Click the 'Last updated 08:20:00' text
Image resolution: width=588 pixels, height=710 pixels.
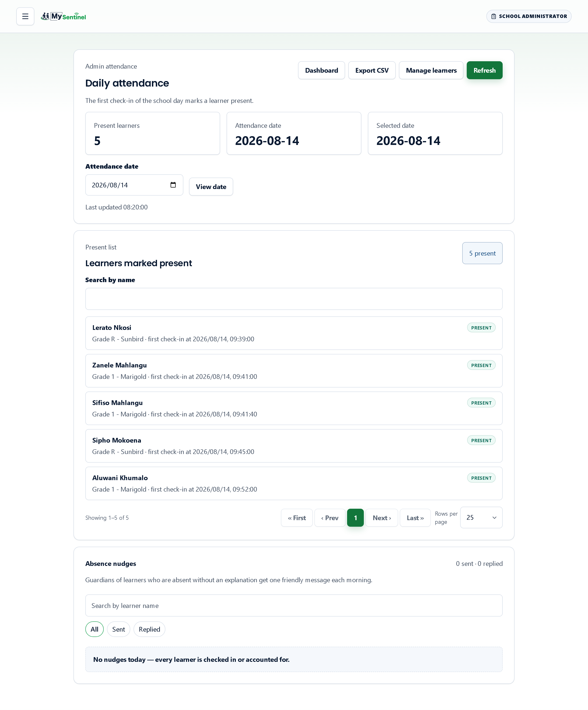[116, 207]
